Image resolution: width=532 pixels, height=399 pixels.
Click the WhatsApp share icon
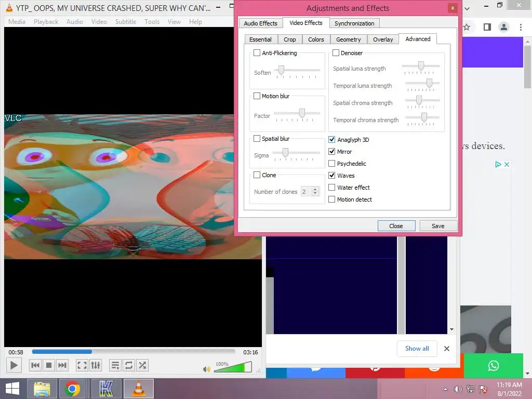(494, 365)
